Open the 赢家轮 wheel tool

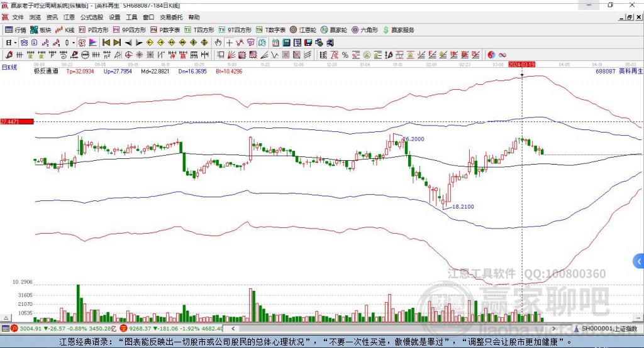pos(334,30)
